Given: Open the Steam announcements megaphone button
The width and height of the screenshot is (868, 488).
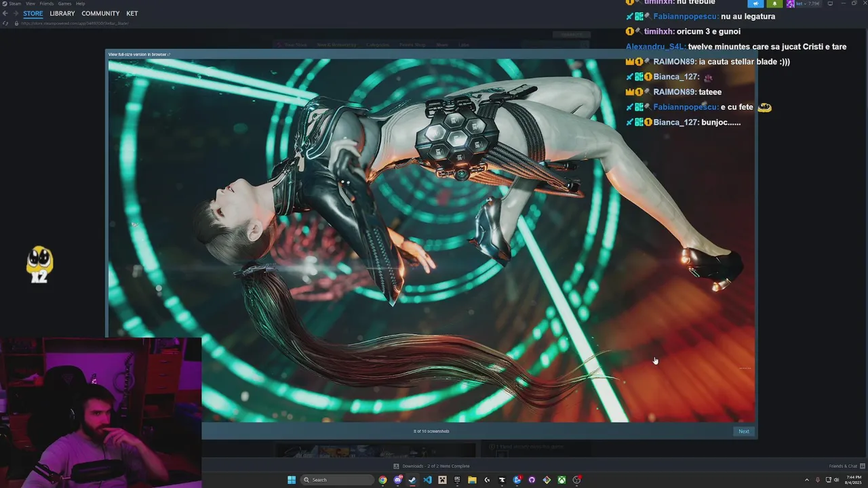Looking at the screenshot, I should click(755, 3).
